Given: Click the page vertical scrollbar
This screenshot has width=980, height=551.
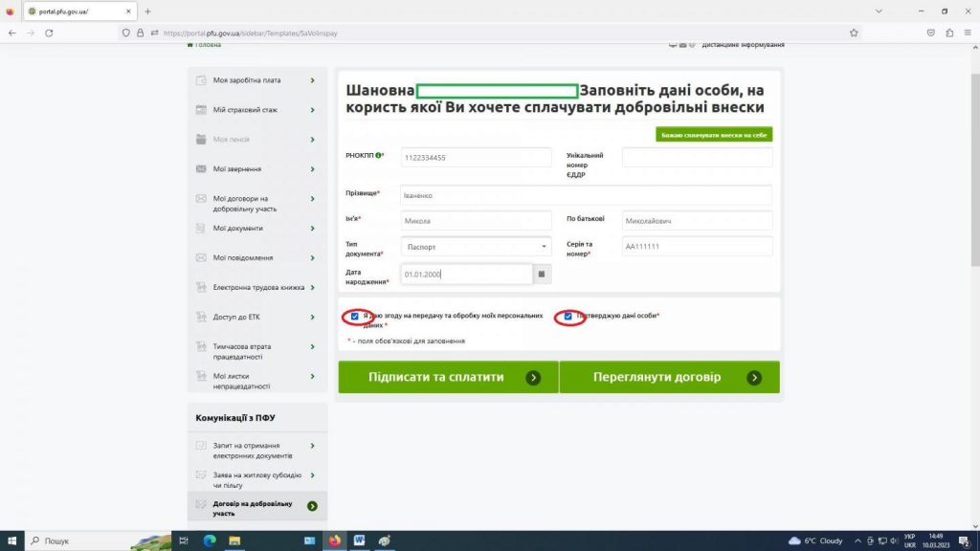Looking at the screenshot, I should click(x=975, y=168).
